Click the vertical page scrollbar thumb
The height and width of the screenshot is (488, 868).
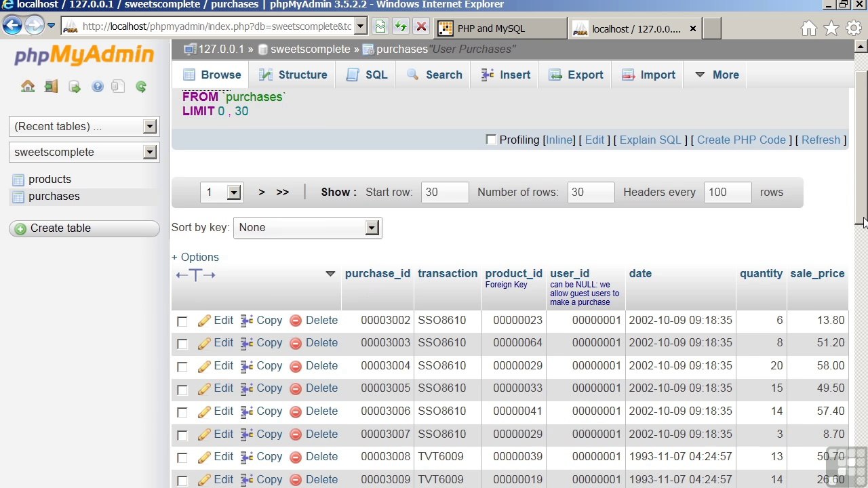(861, 148)
